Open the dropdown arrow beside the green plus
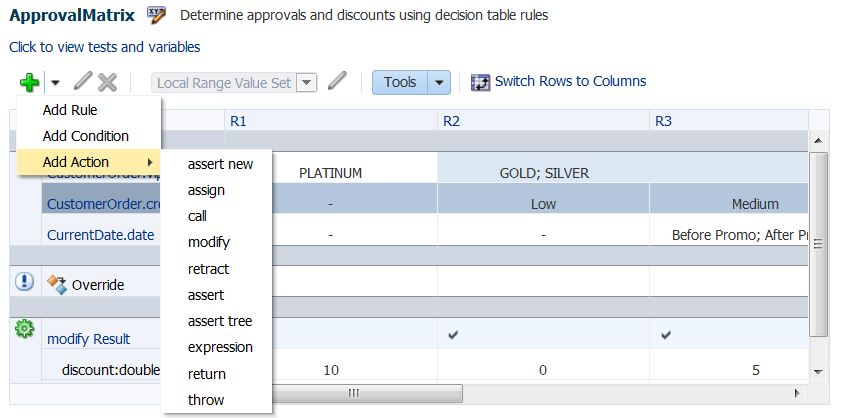 click(55, 83)
